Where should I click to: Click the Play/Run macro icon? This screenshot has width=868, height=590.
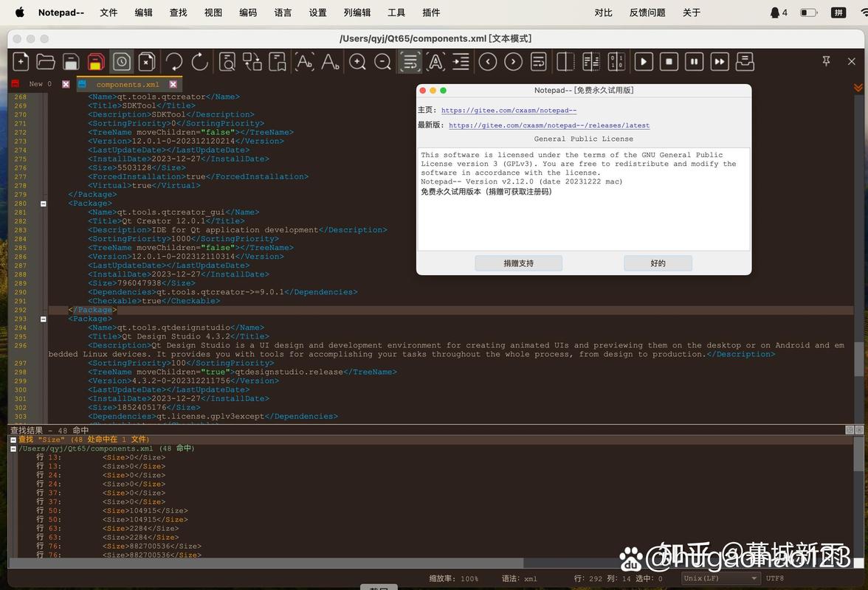pyautogui.click(x=644, y=62)
